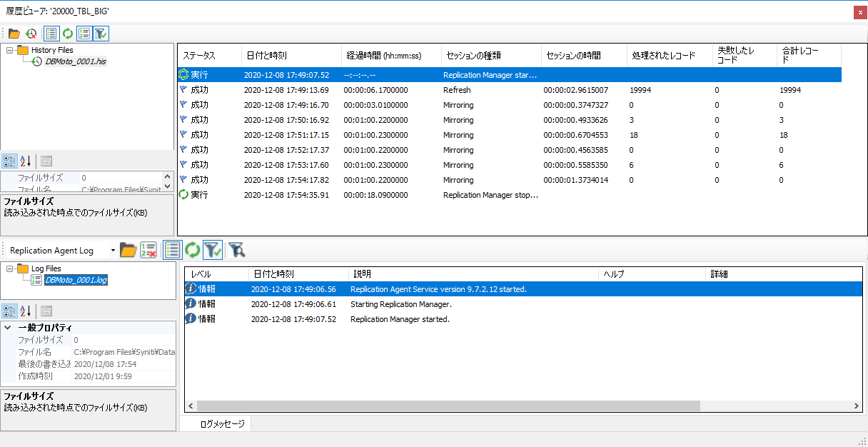Toggle the numbered list button in top toolbar
868x447 pixels.
pyautogui.click(x=85, y=34)
